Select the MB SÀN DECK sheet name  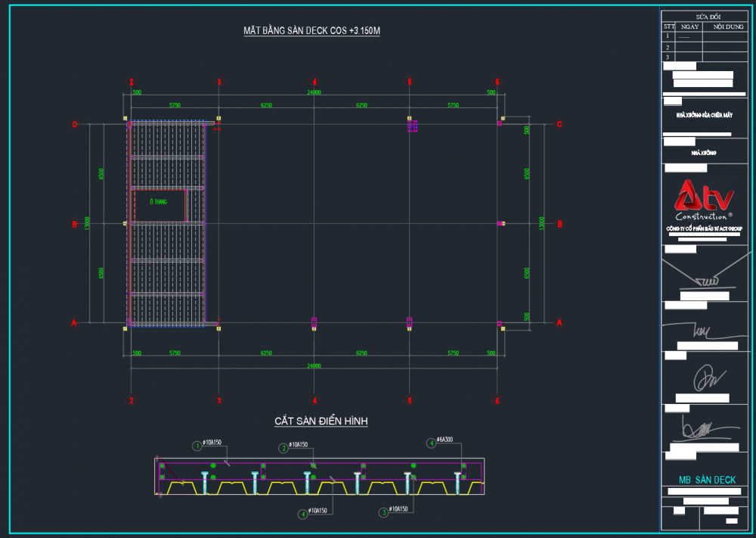[x=707, y=480]
